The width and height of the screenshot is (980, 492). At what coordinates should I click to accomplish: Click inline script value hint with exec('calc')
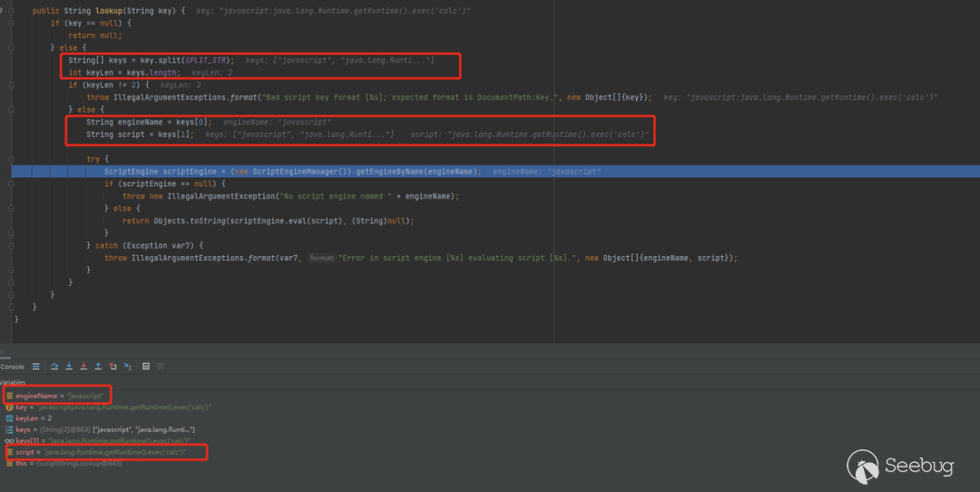[530, 134]
